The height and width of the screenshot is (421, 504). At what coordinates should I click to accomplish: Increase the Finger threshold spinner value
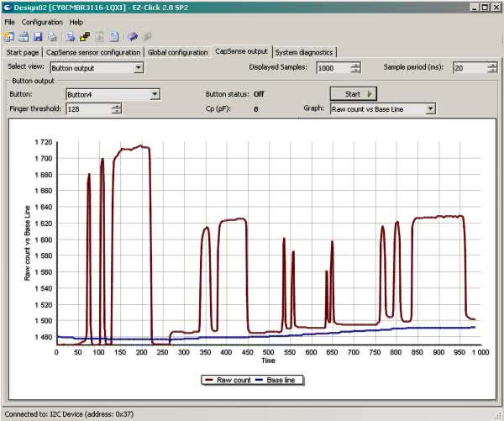(x=117, y=106)
